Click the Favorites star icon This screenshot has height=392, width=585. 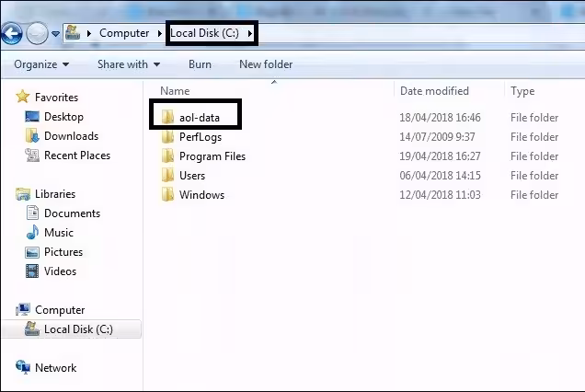(23, 97)
